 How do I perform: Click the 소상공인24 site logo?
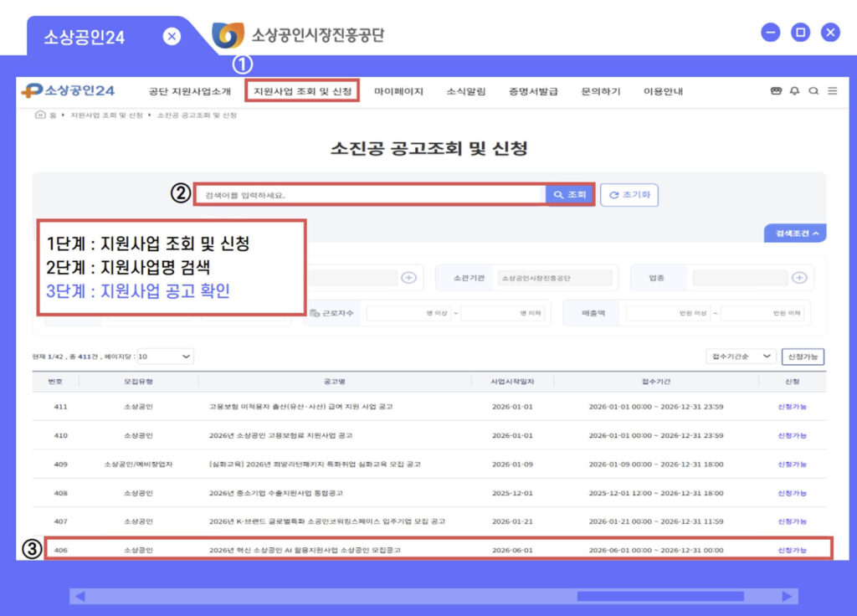coord(68,90)
